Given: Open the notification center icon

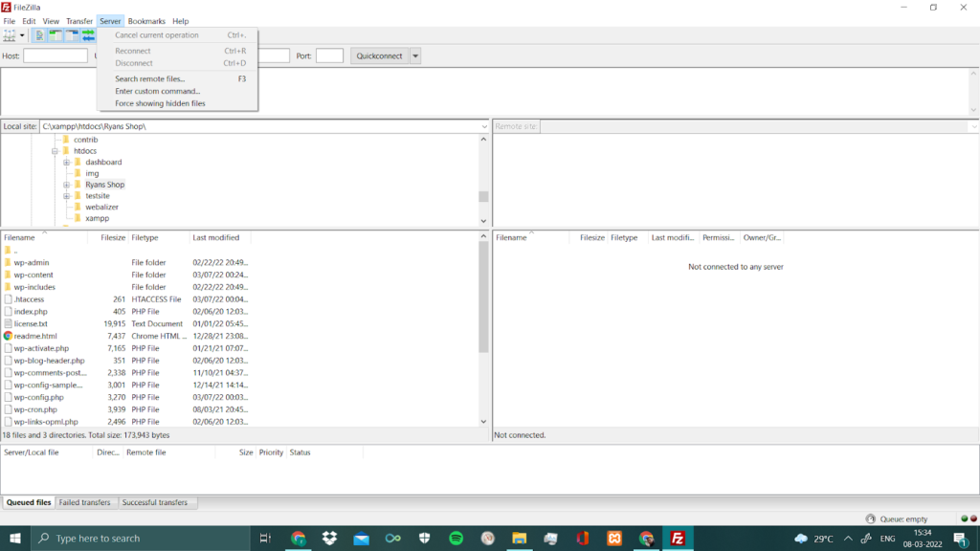Looking at the screenshot, I should point(961,539).
